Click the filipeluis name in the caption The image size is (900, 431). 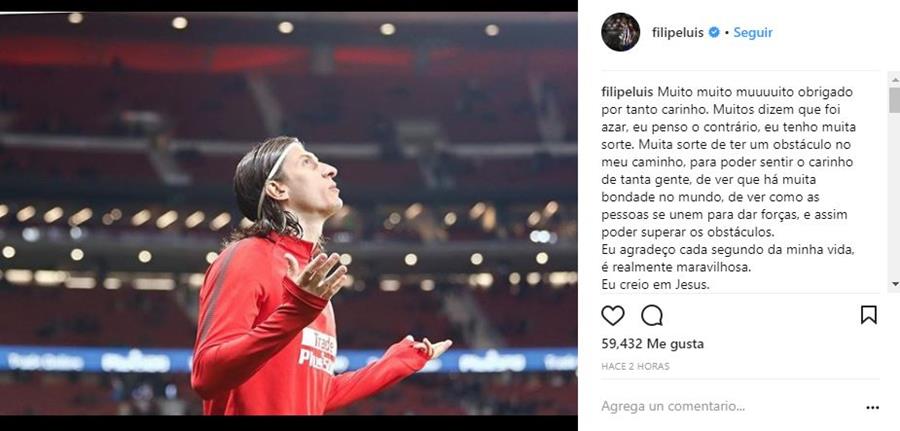(x=627, y=92)
